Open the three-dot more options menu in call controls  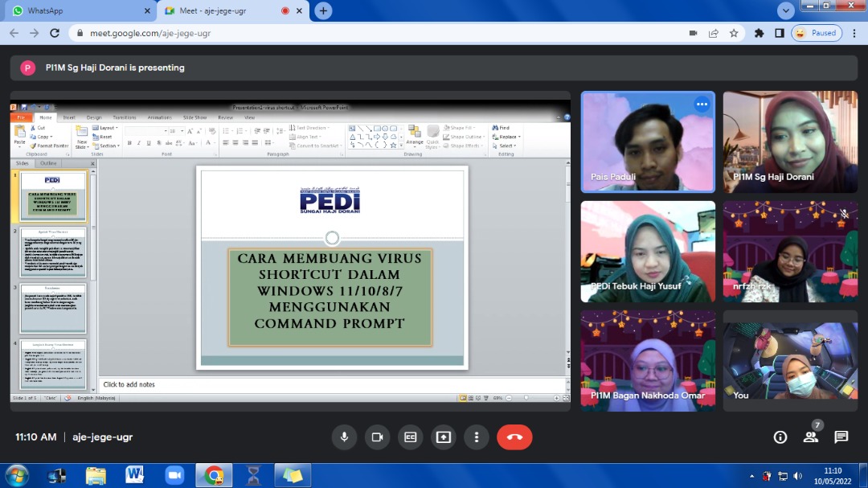[477, 437]
